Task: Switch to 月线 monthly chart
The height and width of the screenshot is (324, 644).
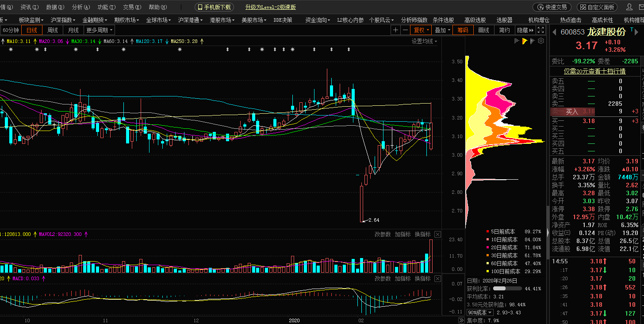Action: 73,30
